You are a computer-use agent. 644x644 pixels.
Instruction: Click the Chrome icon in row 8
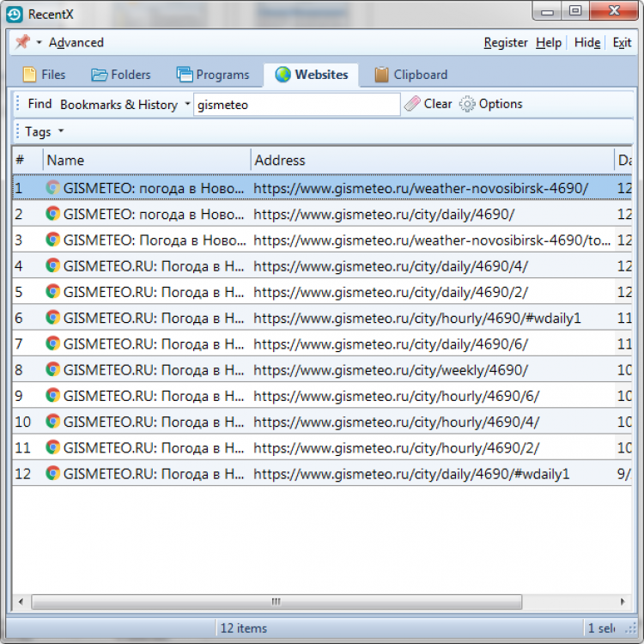52,369
